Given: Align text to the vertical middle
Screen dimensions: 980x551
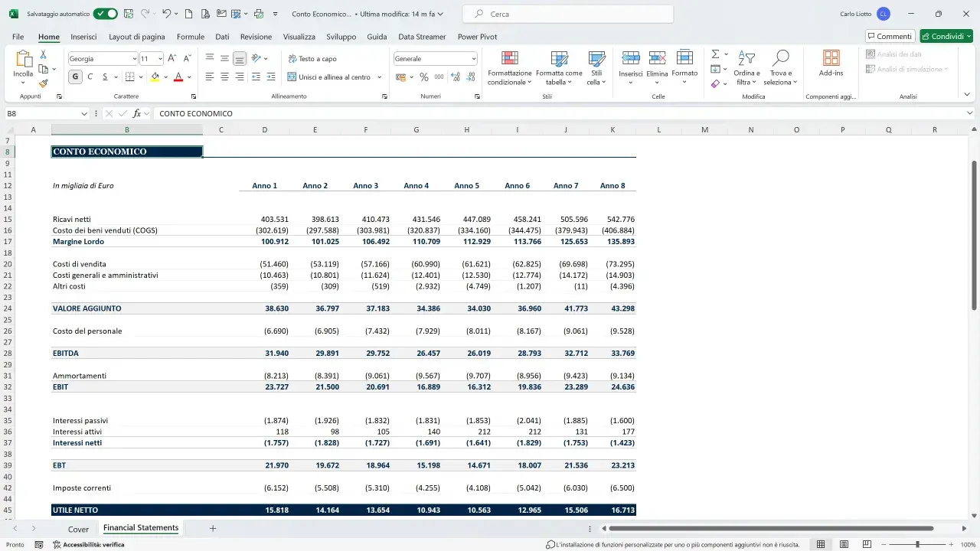Looking at the screenshot, I should point(224,58).
